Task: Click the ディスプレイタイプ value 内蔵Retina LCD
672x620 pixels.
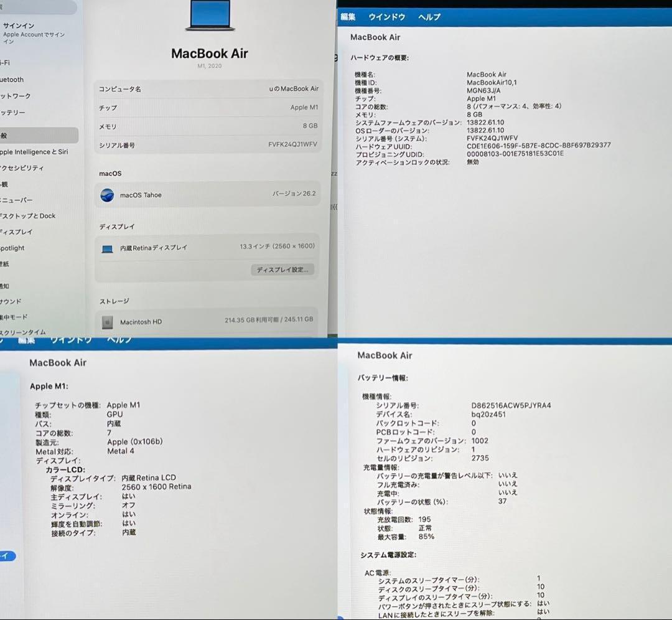Action: point(149,477)
